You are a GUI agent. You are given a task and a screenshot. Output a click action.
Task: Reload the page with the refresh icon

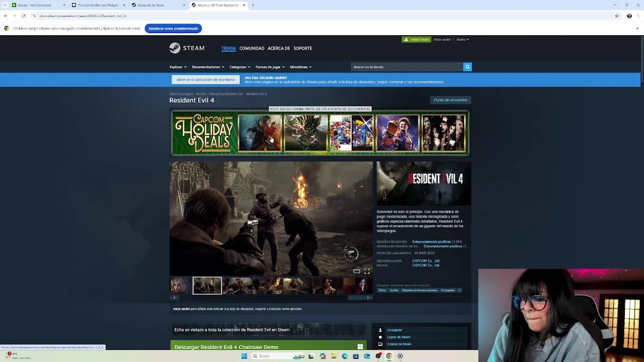[x=24, y=16]
